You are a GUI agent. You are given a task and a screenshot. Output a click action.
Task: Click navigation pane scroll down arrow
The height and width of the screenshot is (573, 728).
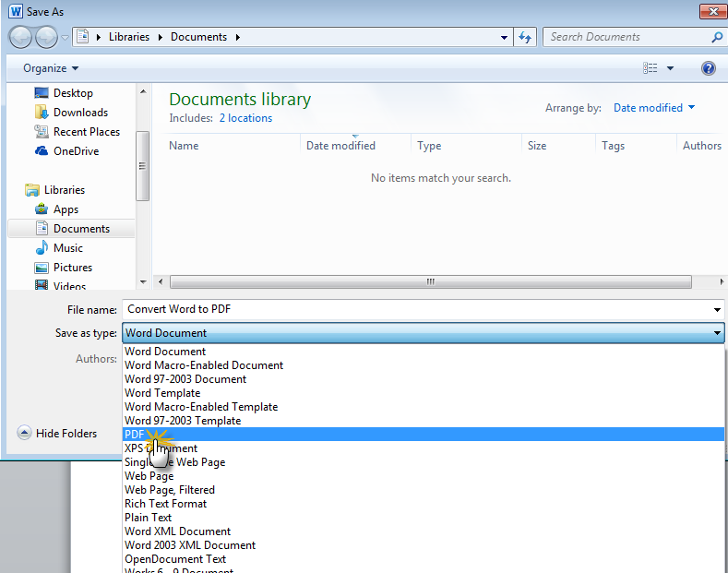[x=143, y=281]
